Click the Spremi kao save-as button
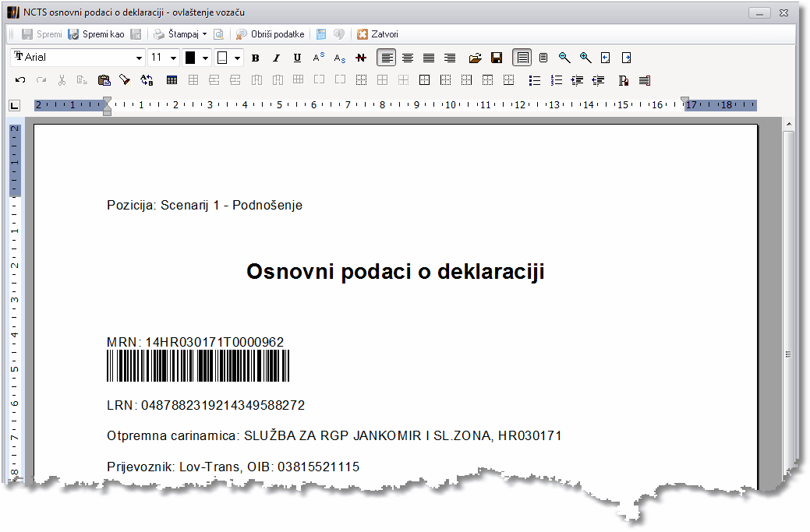The width and height of the screenshot is (810, 532). click(97, 34)
